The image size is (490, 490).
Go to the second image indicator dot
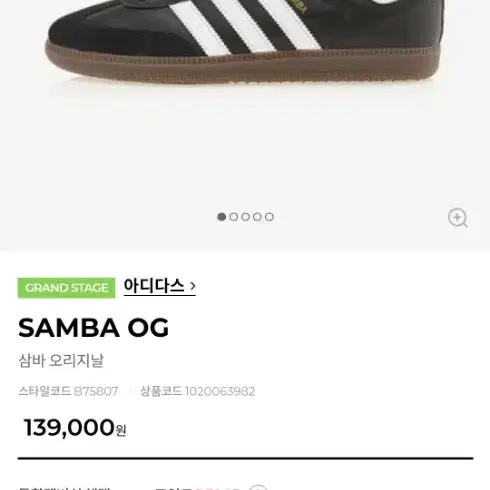click(234, 217)
